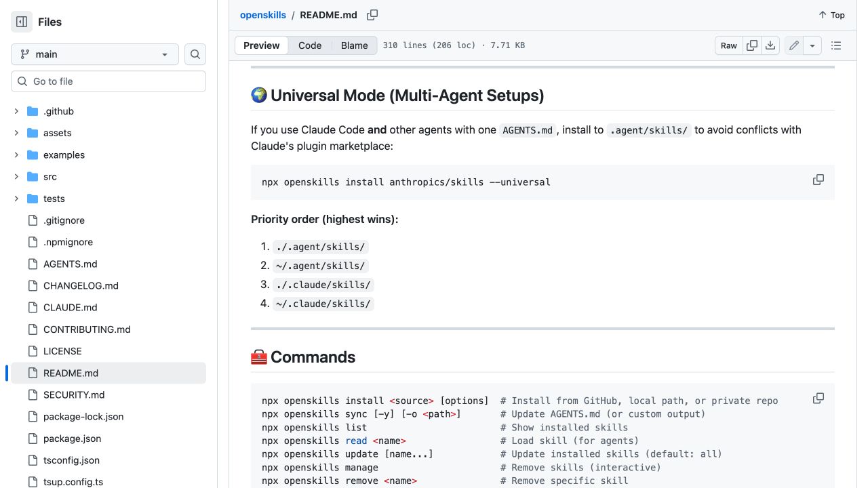Viewport: 868px width, 488px height.
Task: Switch to Blame tab
Action: [x=355, y=45]
